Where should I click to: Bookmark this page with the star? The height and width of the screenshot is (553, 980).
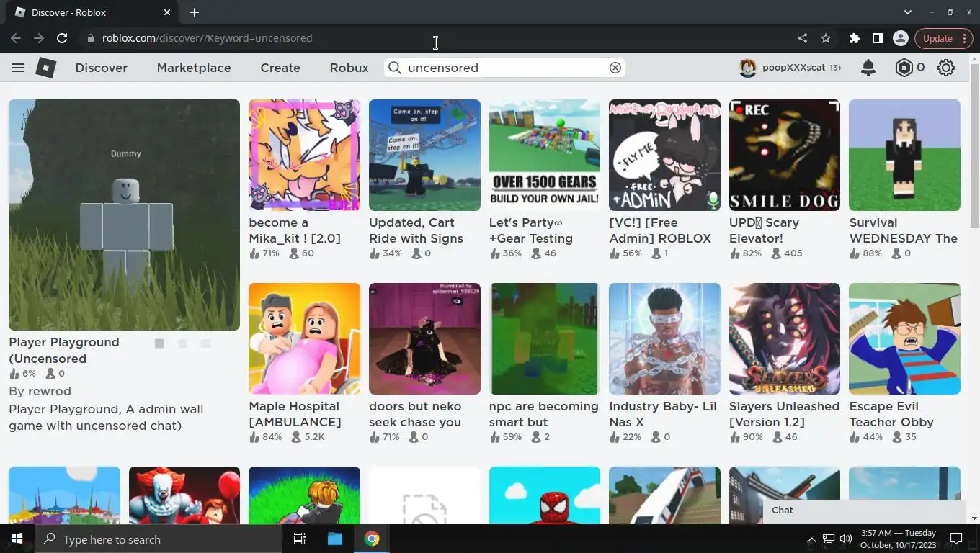pyautogui.click(x=826, y=38)
